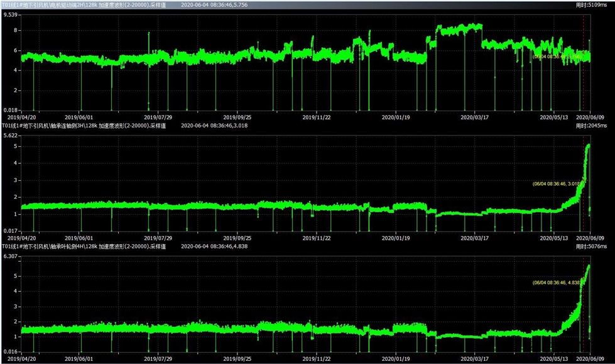Select the bottom chart title 轴承叶轮侧4H
Viewport: 615px width, 364px height.
(84, 247)
